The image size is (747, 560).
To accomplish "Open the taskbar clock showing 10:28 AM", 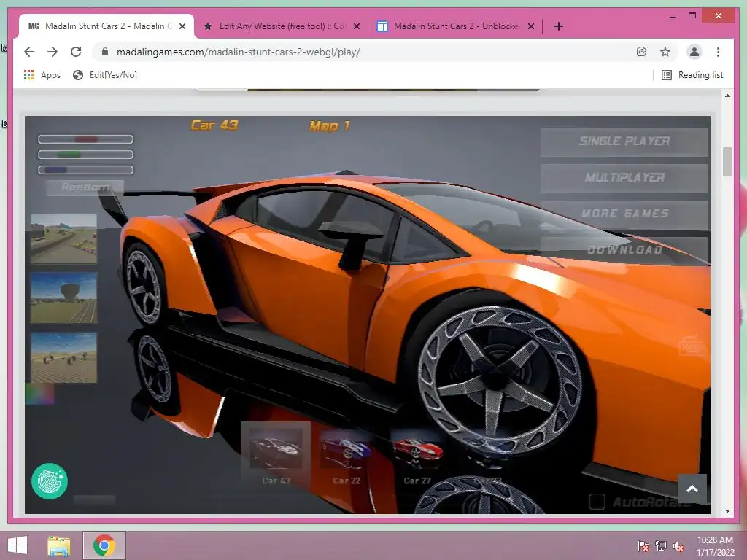I will pyautogui.click(x=715, y=546).
